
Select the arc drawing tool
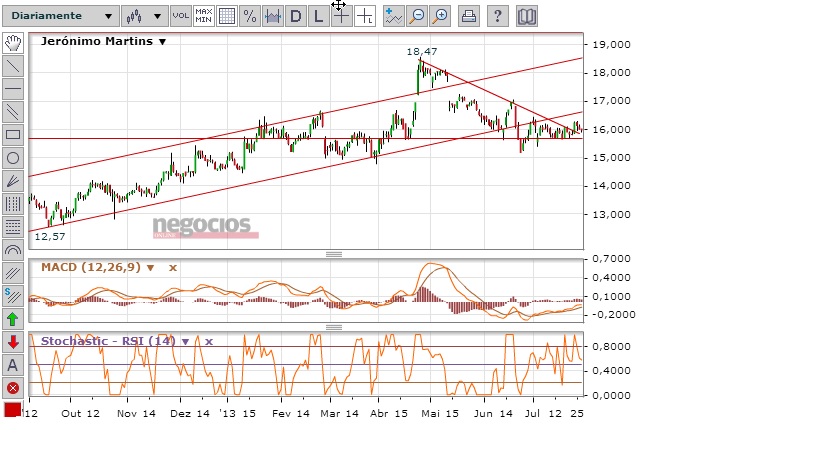coord(13,250)
